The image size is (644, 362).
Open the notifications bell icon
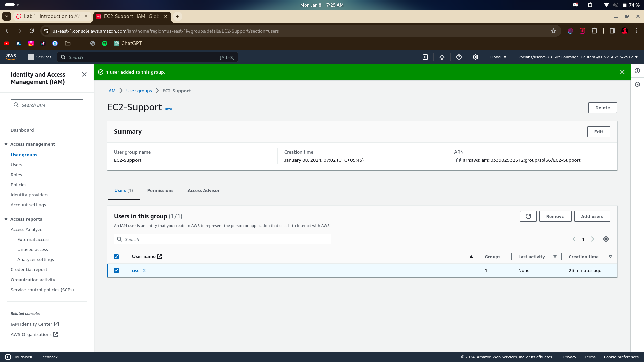442,57
